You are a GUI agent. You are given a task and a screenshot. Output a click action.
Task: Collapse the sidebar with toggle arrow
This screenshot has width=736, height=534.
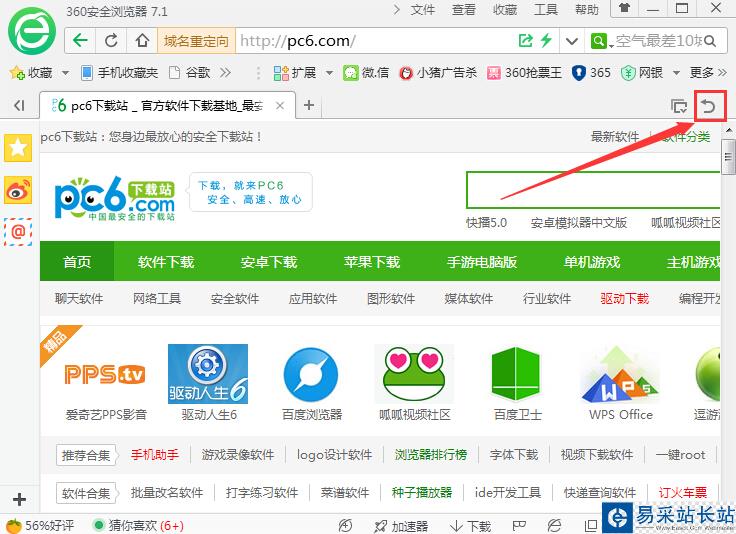coord(19,106)
